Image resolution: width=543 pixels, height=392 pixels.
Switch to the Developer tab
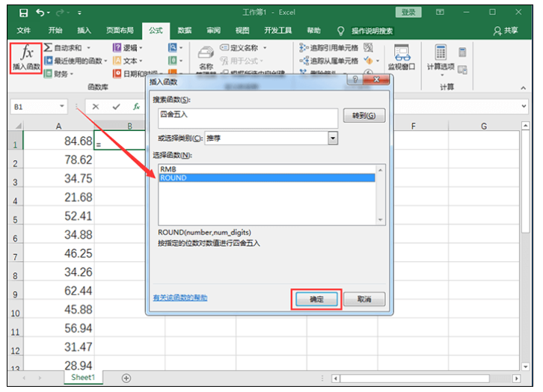pos(277,31)
